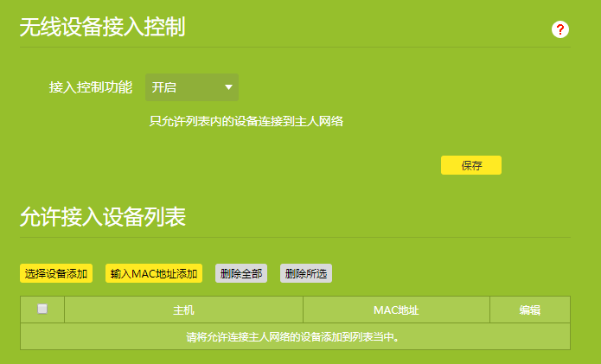Click the 允许接入设备列表 heading
This screenshot has width=601, height=364.
tap(103, 217)
